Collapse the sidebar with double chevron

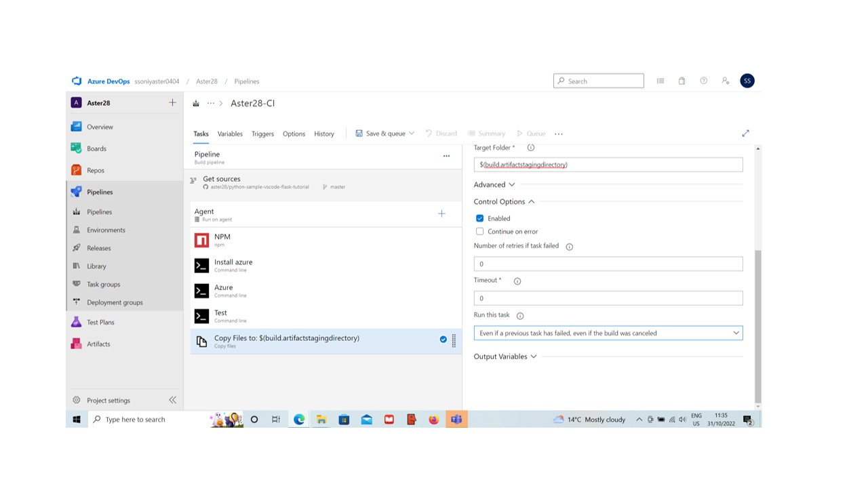tap(172, 400)
